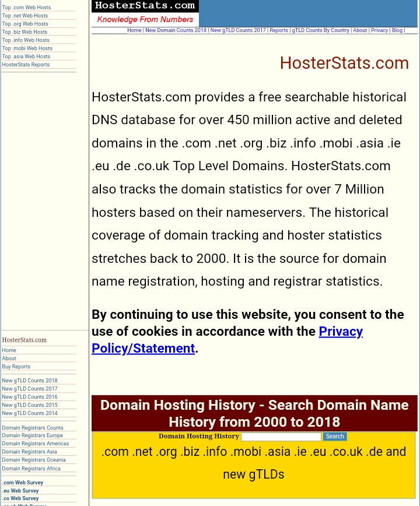The height and width of the screenshot is (506, 420).
Task: Open gTLD Counts By Country nav item
Action: coord(321,30)
